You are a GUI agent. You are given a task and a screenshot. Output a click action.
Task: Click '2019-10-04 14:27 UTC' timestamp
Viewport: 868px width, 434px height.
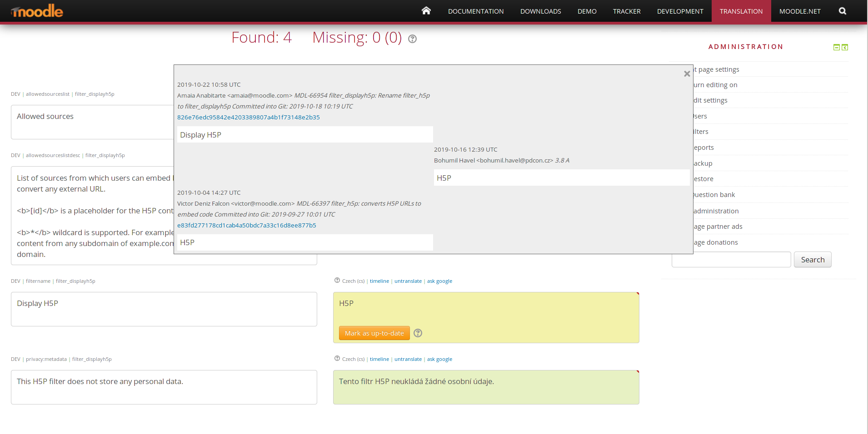pyautogui.click(x=209, y=192)
